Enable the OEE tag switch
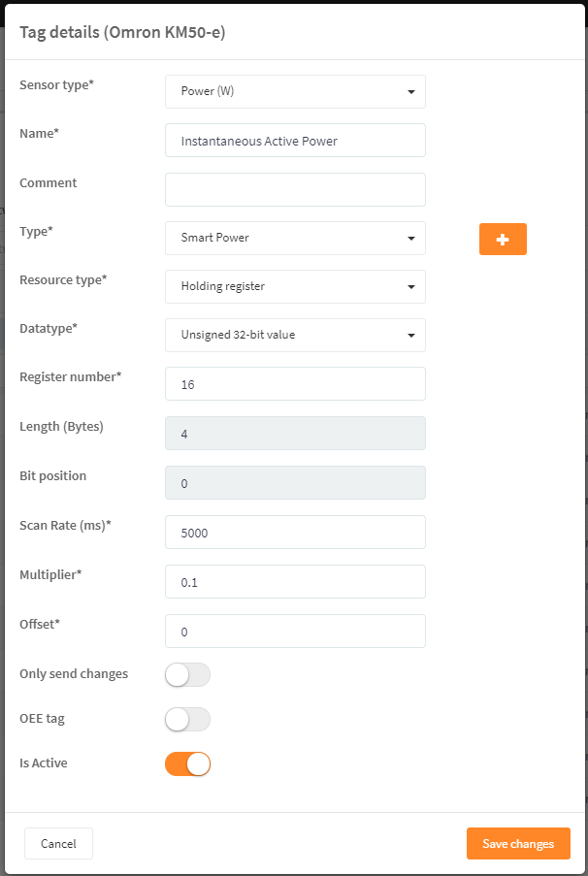Viewport: 588px width, 876px height. [188, 720]
